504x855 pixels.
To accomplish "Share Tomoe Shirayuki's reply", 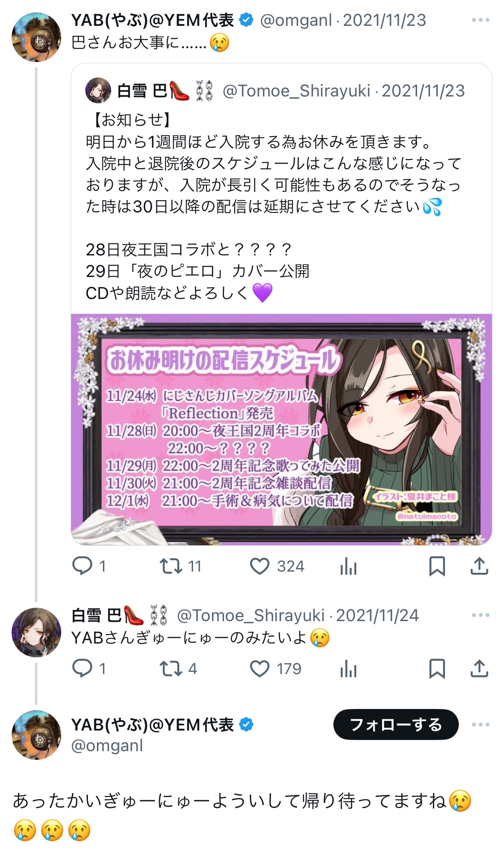I will click(479, 668).
